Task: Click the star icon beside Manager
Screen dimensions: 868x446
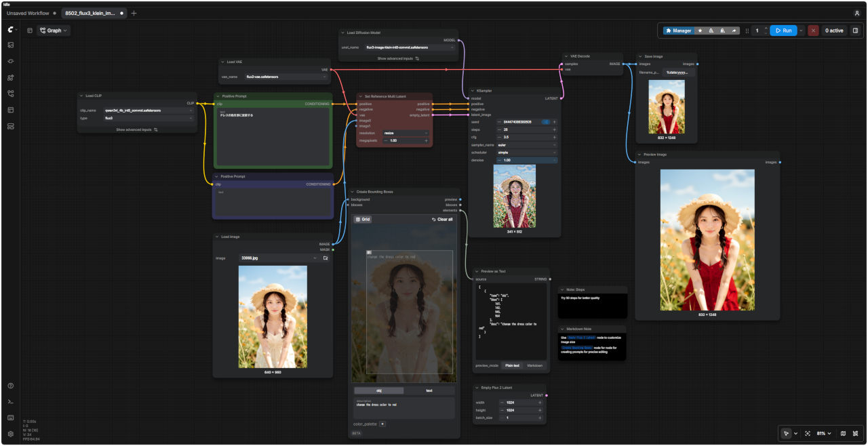Action: [701, 31]
